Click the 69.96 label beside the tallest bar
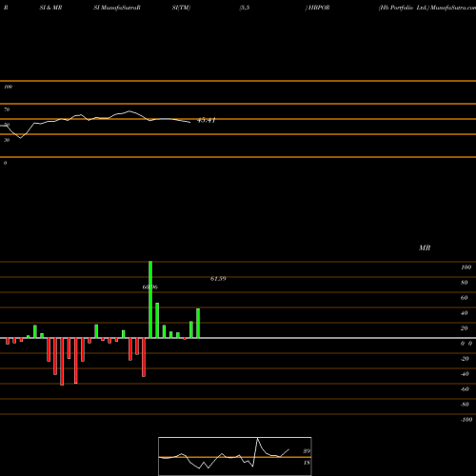476x476 pixels. pos(150,288)
